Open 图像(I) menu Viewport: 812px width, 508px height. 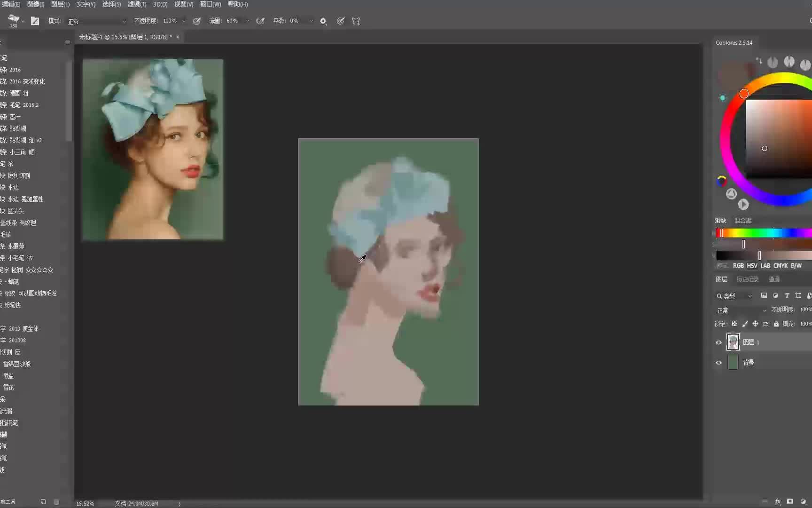click(36, 4)
